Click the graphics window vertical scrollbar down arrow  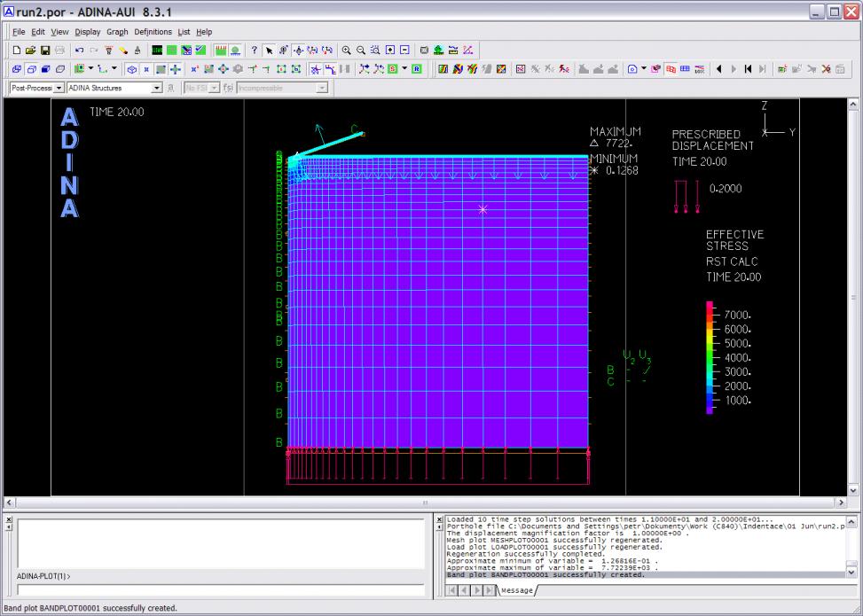852,490
